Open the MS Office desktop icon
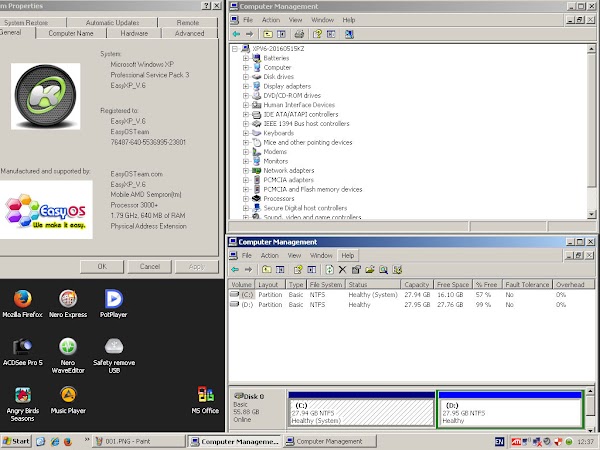This screenshot has width=600, height=450. pyautogui.click(x=204, y=395)
